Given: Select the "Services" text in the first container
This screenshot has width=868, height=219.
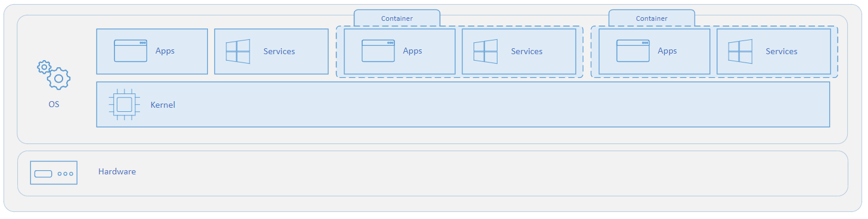Looking at the screenshot, I should [527, 51].
